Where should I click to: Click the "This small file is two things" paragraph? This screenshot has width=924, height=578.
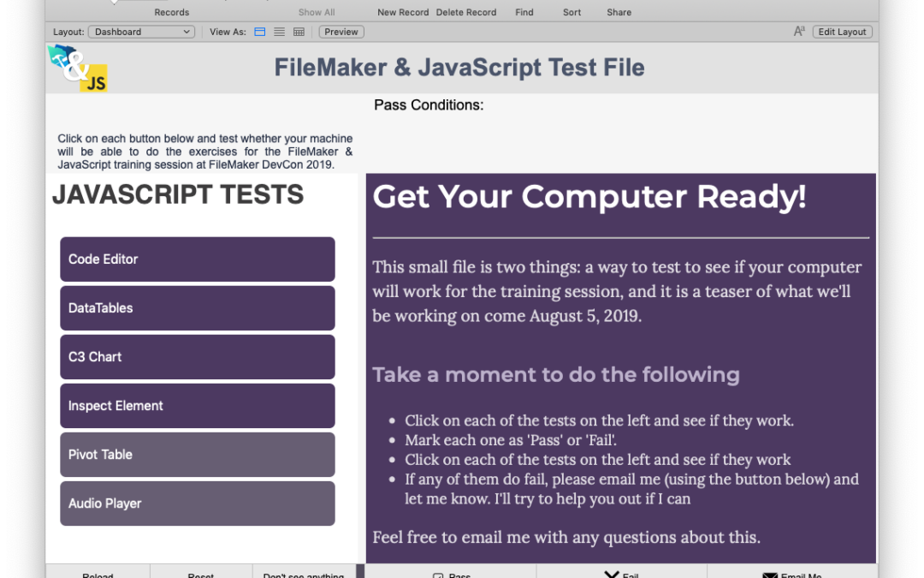617,291
